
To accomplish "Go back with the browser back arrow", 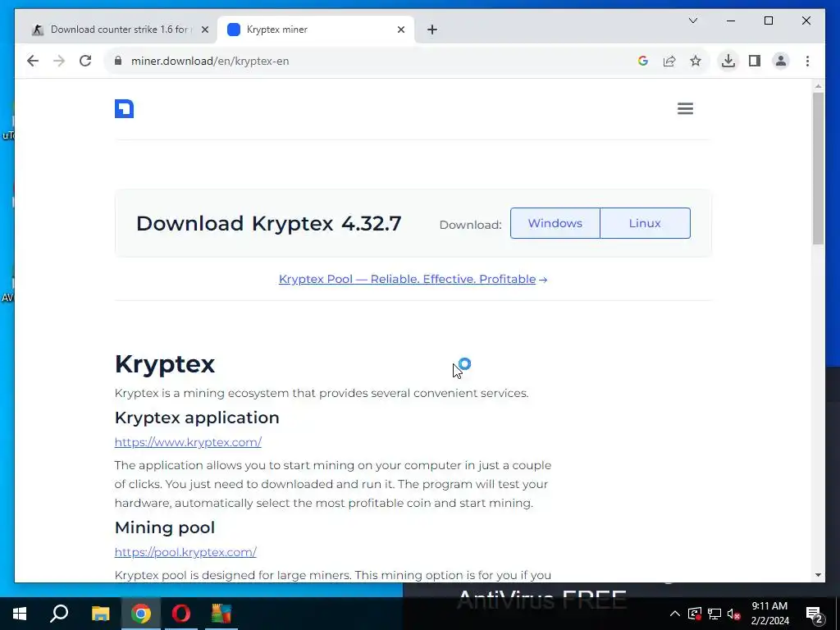I will (33, 61).
